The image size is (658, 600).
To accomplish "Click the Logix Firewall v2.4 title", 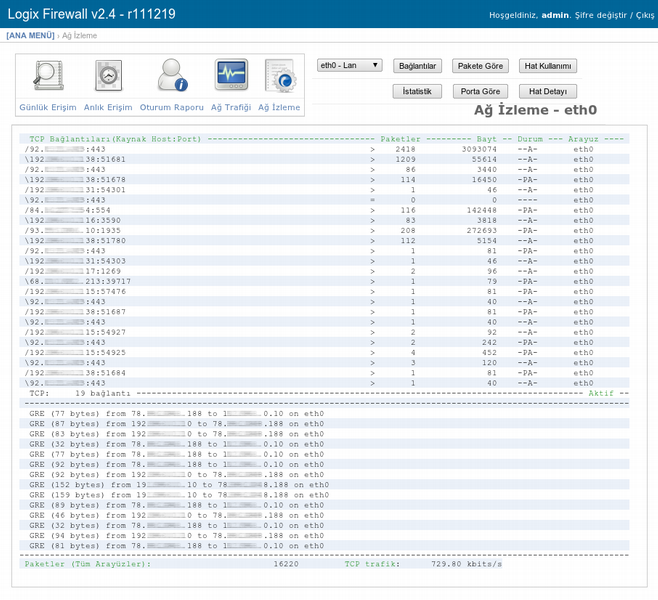I will click(x=91, y=14).
